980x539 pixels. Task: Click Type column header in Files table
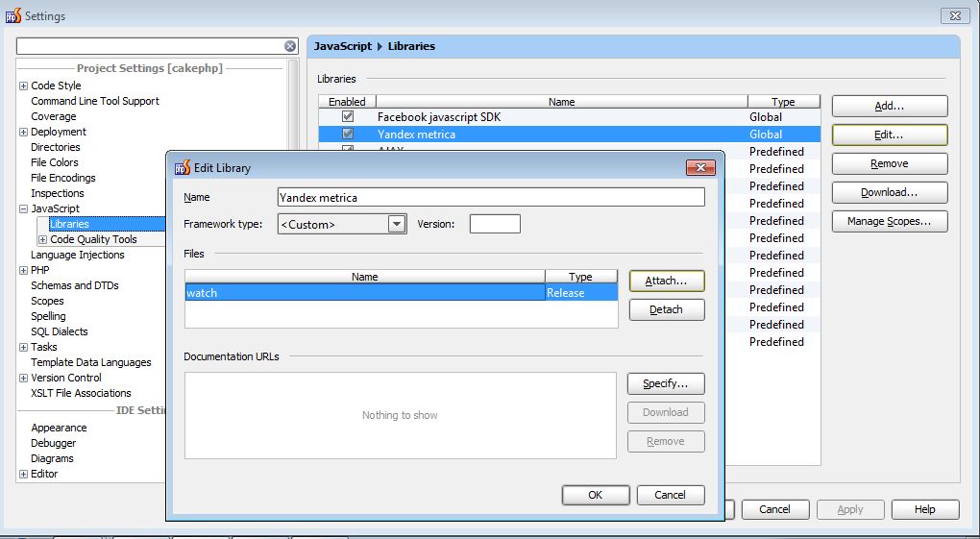click(580, 277)
